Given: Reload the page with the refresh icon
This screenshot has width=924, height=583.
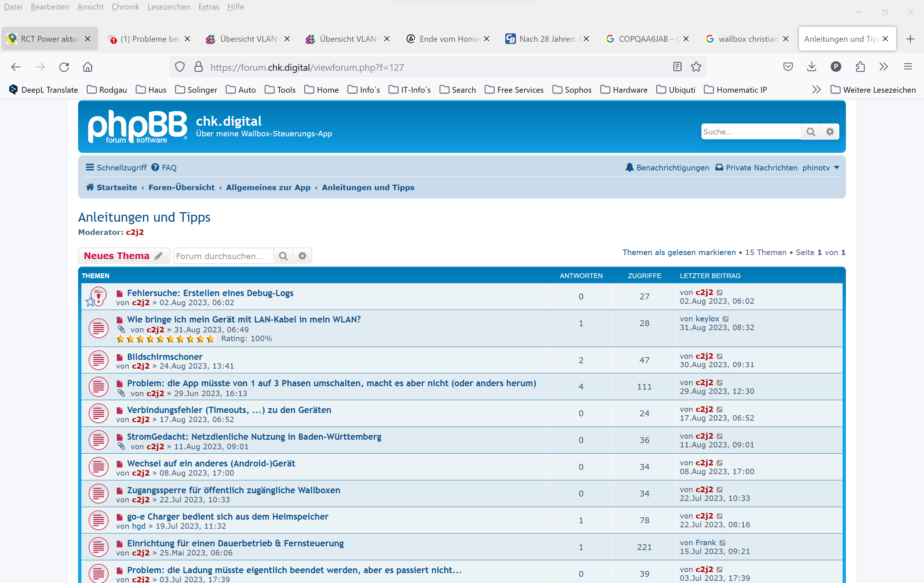Looking at the screenshot, I should [x=64, y=67].
